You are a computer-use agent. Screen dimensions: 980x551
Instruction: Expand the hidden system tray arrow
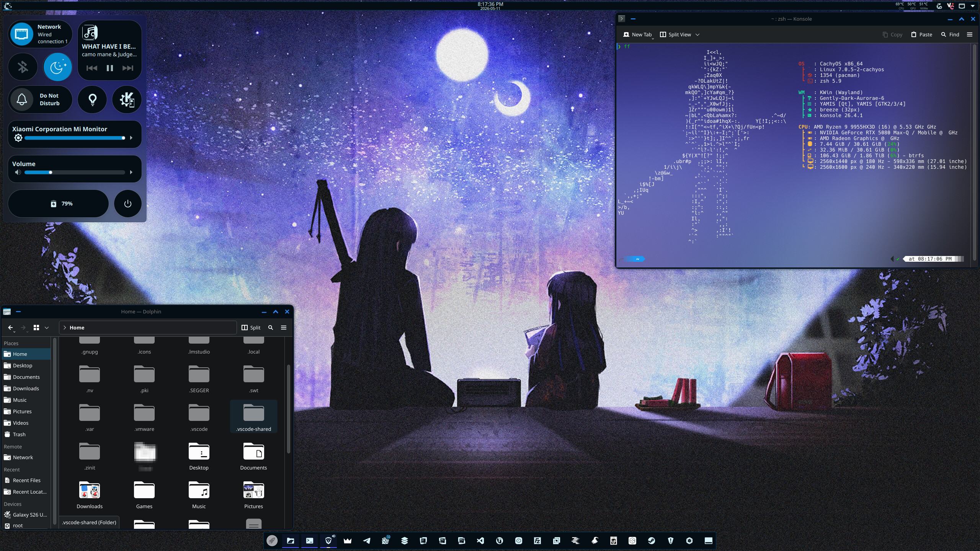[x=973, y=6]
